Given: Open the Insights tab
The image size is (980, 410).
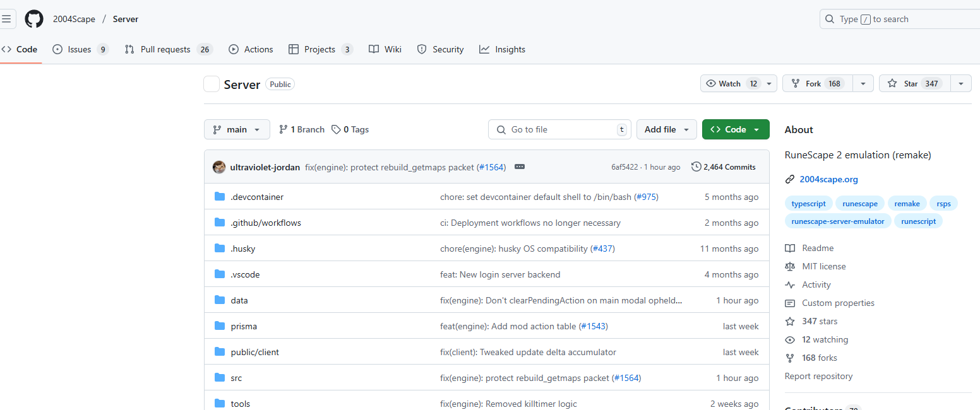Looking at the screenshot, I should 502,49.
